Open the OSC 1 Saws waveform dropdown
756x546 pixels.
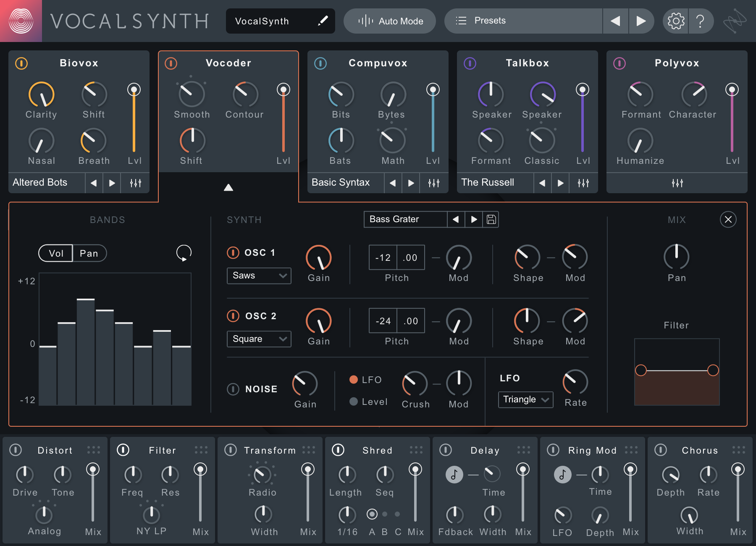259,276
